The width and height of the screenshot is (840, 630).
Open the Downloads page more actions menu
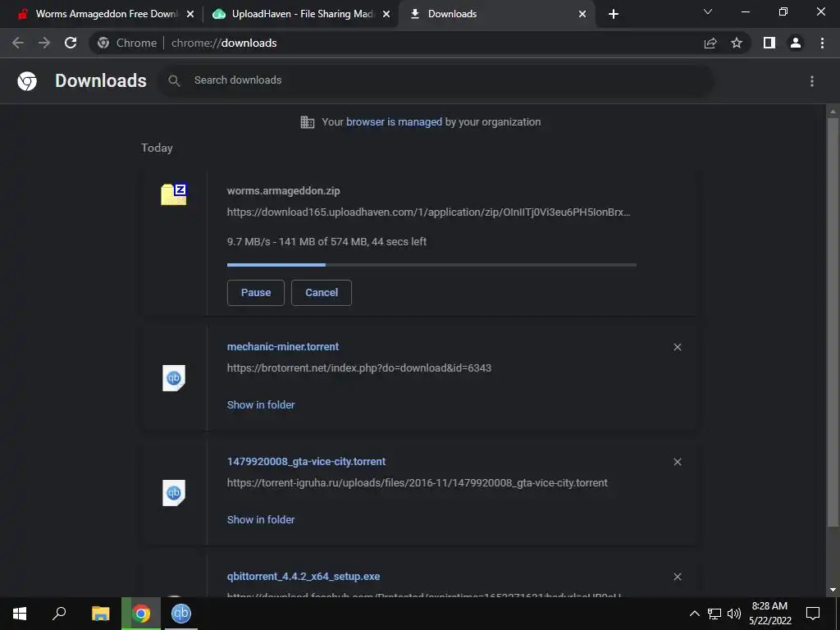point(812,81)
